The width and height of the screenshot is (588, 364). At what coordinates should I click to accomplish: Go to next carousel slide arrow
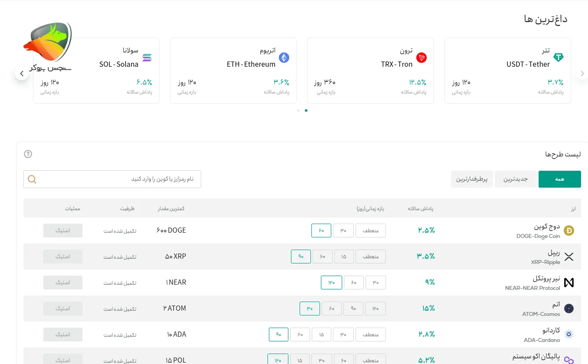pos(581,74)
